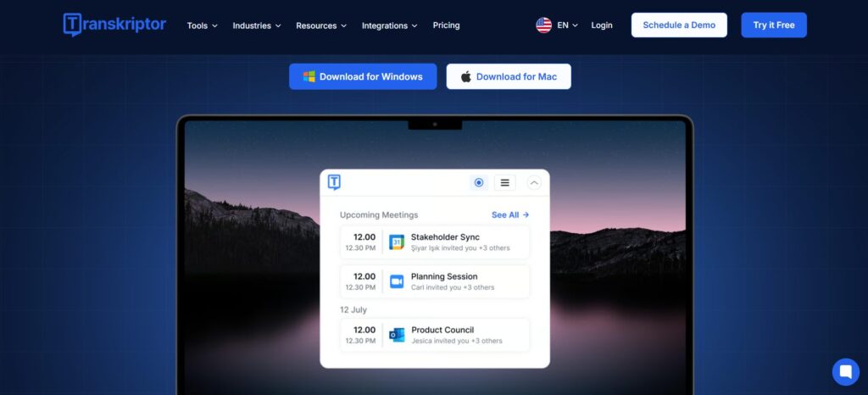Open the Pricing page

point(446,25)
